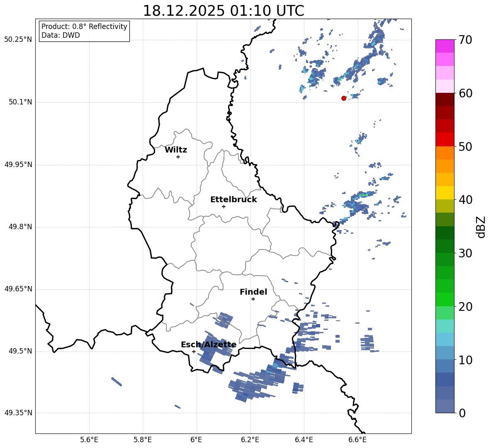Click the 49.5°N latitude label
Viewport: 491px width, 448px height.
(x=20, y=351)
